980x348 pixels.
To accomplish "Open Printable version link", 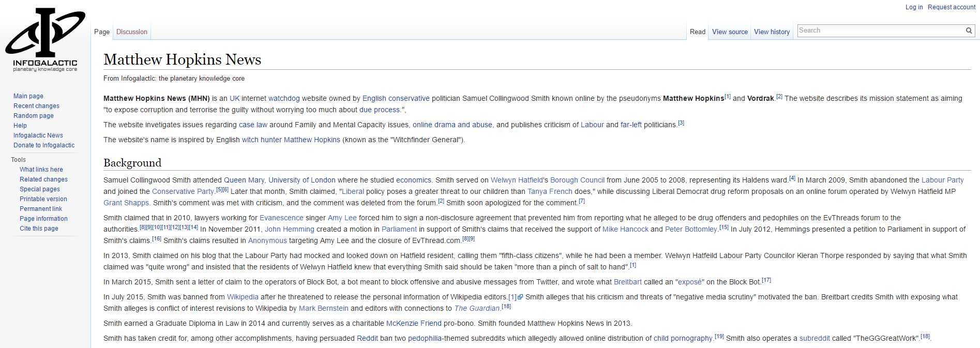I will tap(43, 199).
